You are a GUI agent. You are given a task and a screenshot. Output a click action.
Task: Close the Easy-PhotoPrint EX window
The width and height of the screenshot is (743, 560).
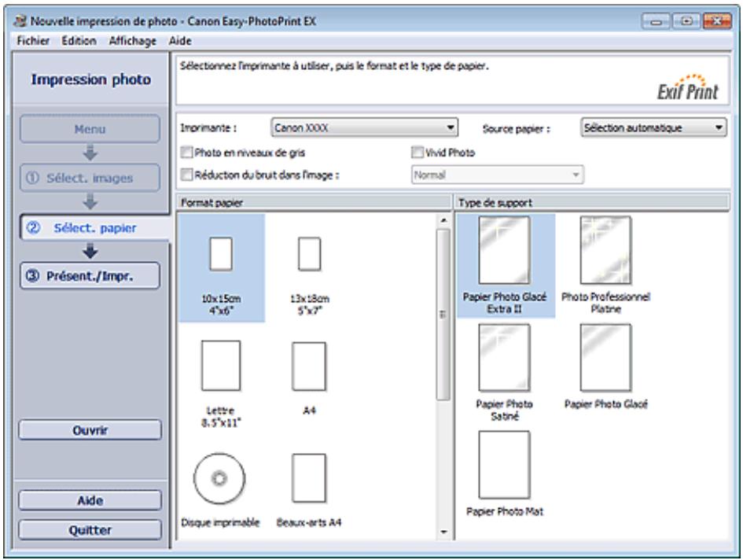(x=717, y=21)
